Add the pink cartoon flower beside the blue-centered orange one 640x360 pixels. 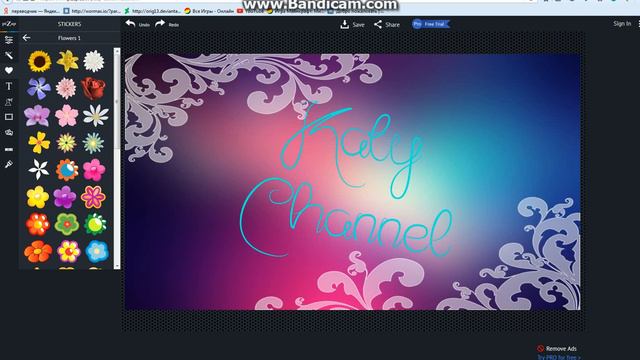(94, 170)
